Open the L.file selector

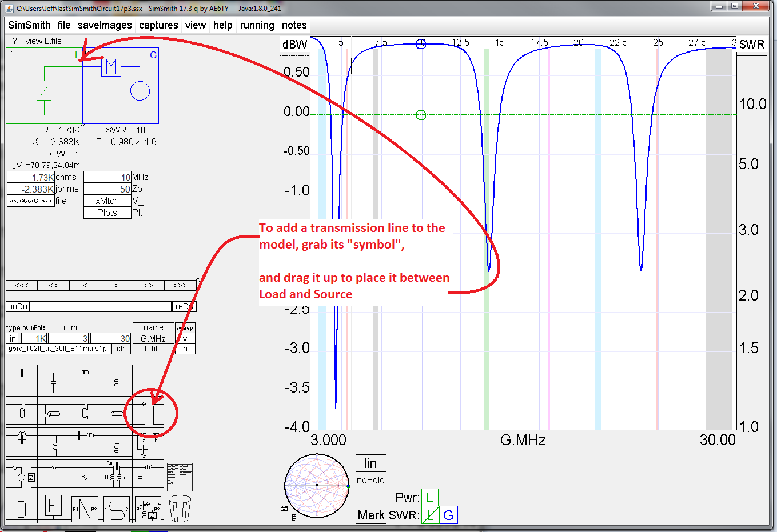click(x=153, y=350)
